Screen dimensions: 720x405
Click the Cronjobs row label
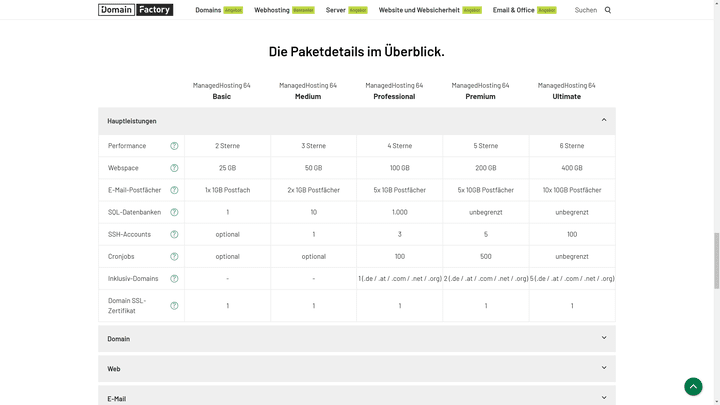(x=121, y=257)
